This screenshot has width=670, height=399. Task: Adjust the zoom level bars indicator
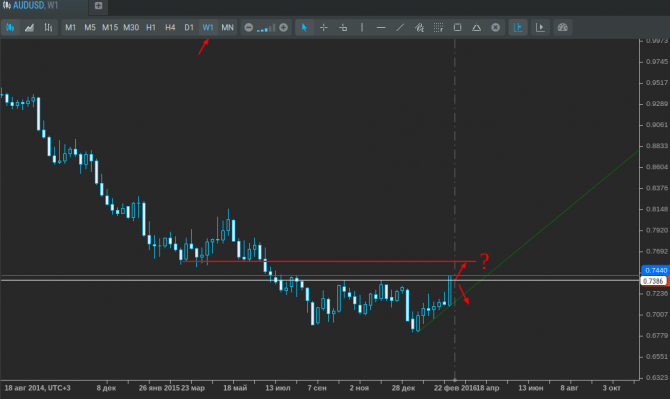pos(266,29)
